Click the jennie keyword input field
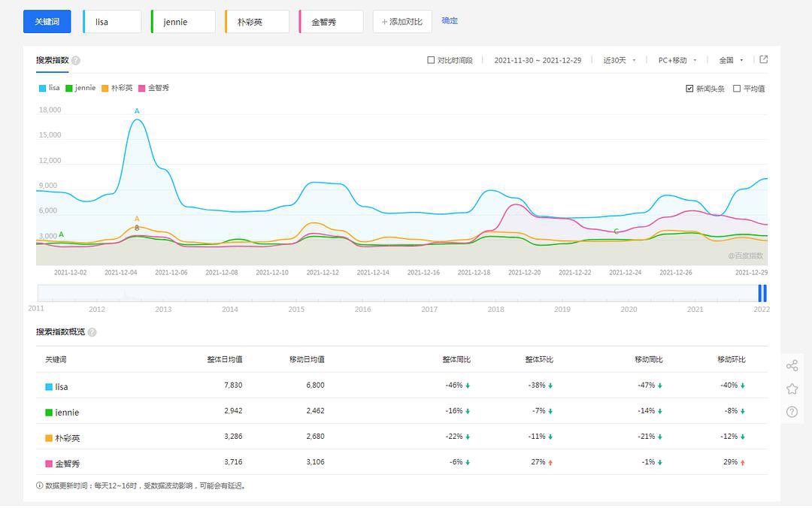 pyautogui.click(x=183, y=22)
